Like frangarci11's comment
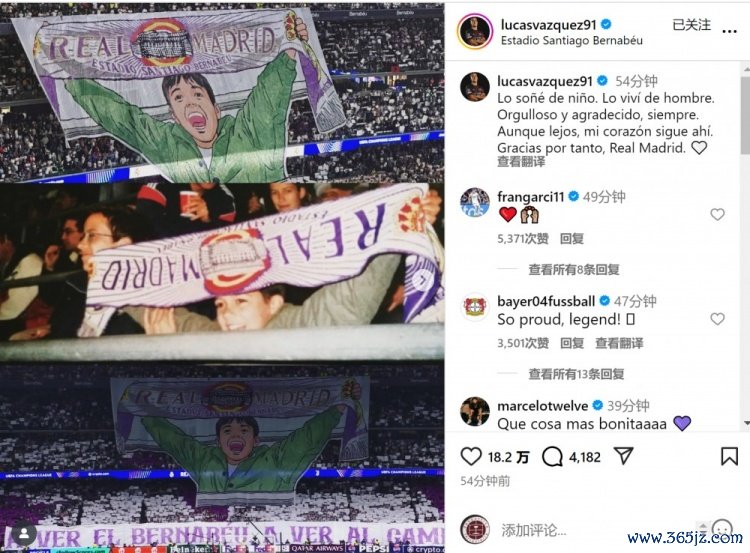Screen dimensions: 750x553 pos(717,214)
